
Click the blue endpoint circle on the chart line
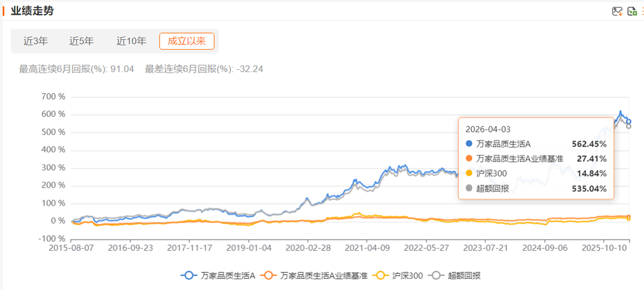[x=628, y=121]
